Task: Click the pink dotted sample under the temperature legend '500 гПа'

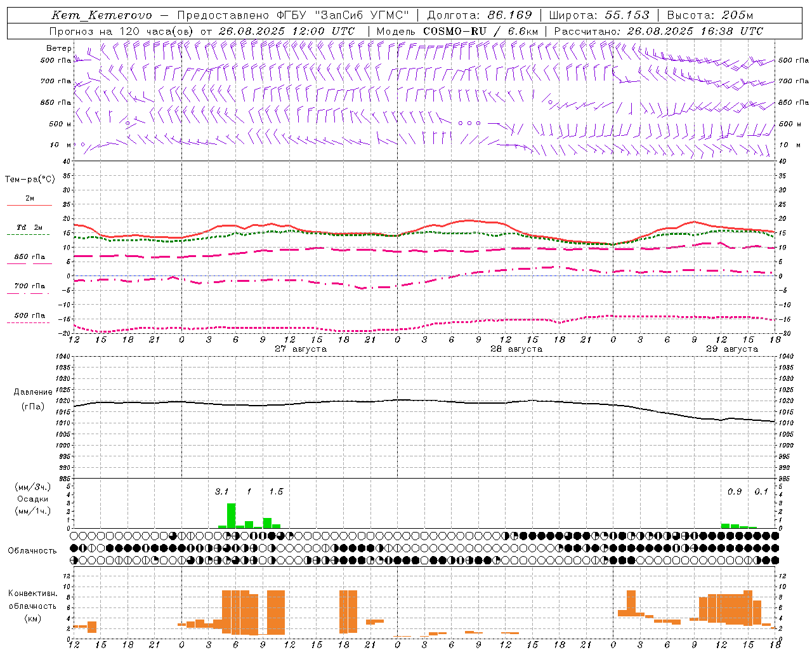Action: [28, 322]
